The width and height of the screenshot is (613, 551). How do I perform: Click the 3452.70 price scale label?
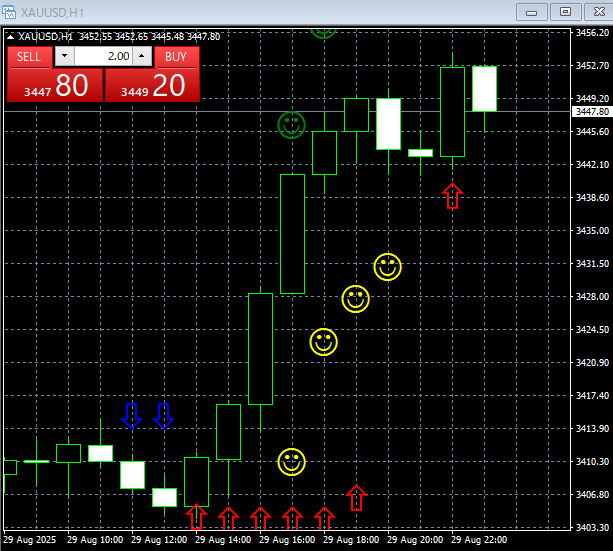(x=592, y=65)
